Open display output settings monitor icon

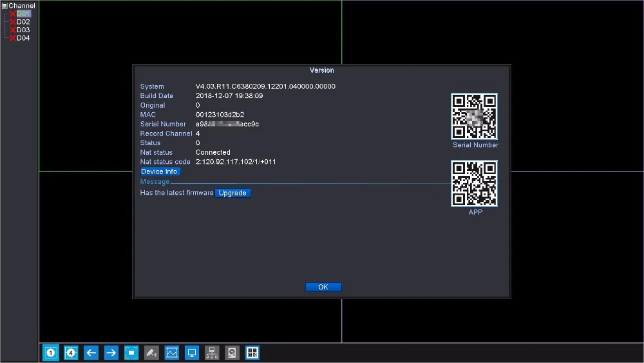(x=191, y=353)
